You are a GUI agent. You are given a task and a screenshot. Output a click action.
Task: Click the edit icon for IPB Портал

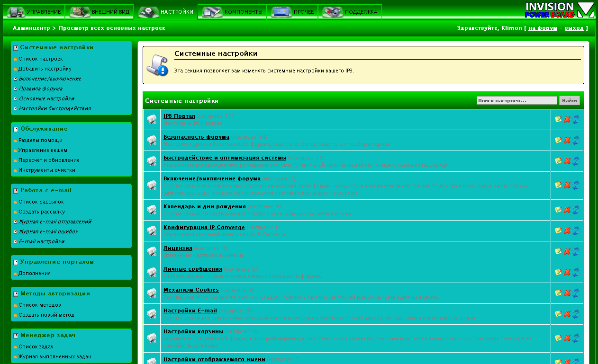[x=558, y=119]
